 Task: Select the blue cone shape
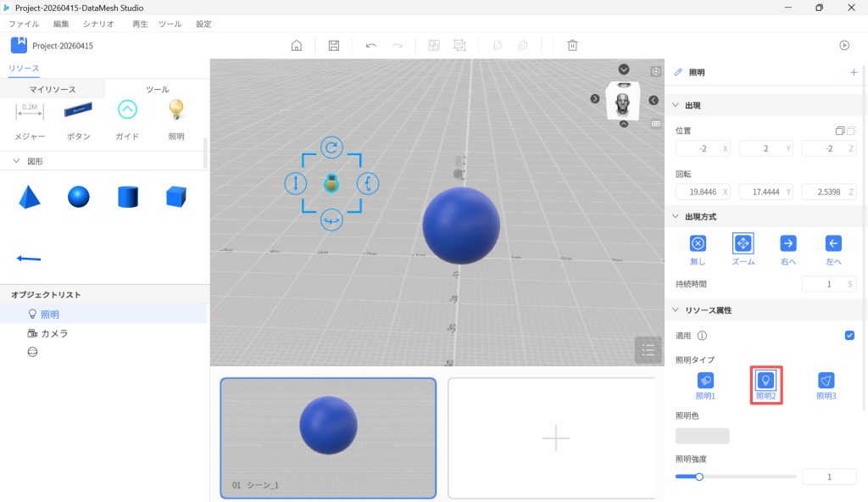(x=29, y=198)
